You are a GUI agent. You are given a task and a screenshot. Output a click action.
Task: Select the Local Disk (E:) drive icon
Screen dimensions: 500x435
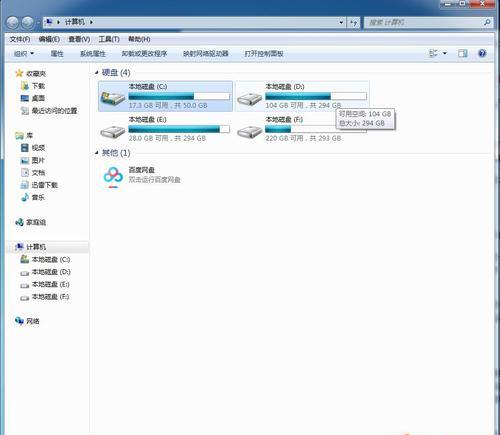click(x=113, y=132)
